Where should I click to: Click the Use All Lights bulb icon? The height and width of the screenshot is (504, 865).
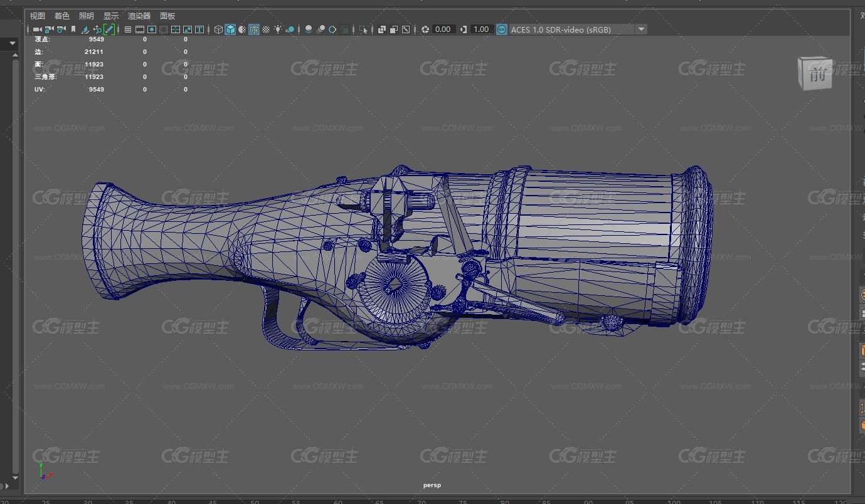click(x=278, y=29)
